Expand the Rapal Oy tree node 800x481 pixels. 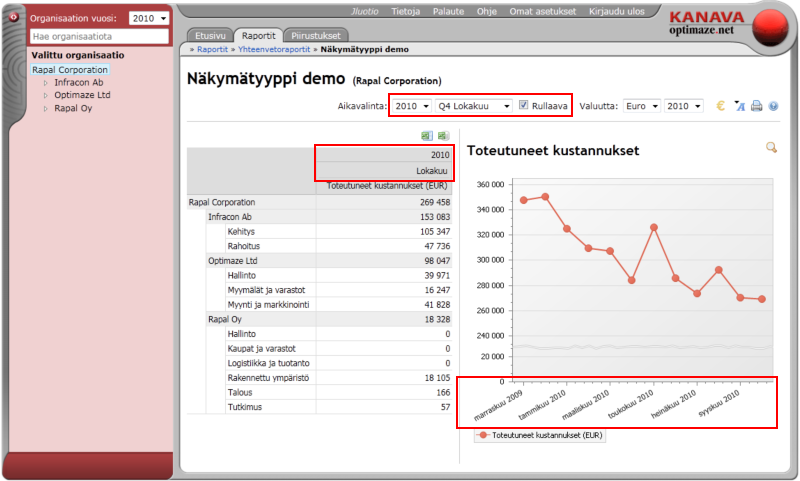tap(45, 109)
